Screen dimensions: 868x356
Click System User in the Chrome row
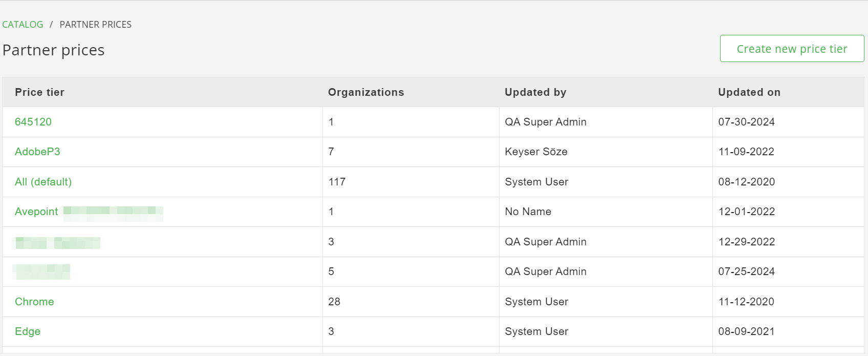(536, 302)
